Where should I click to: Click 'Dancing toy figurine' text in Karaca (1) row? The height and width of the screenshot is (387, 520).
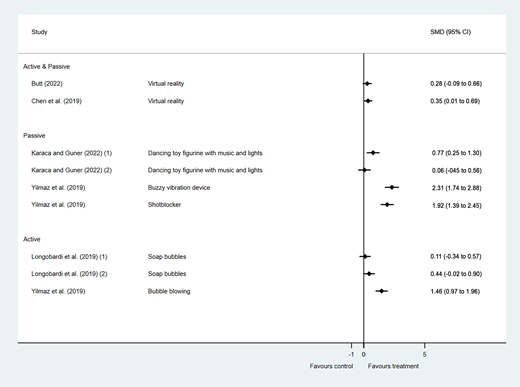pos(205,153)
